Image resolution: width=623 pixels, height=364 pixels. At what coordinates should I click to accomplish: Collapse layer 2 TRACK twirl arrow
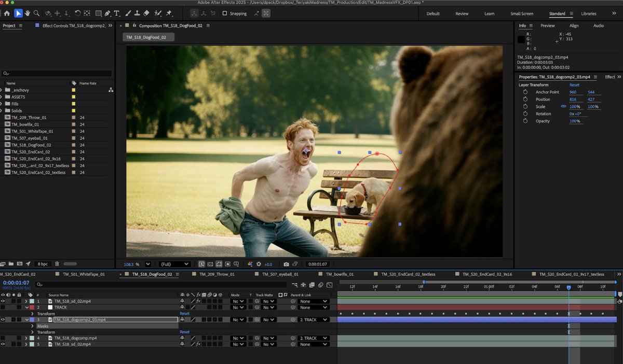(x=26, y=307)
